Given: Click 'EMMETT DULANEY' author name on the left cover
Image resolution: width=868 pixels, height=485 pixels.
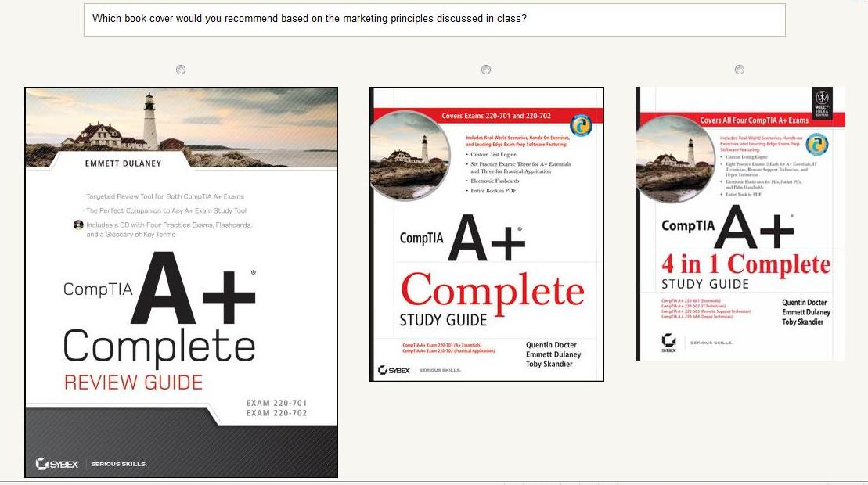Looking at the screenshot, I should click(x=122, y=163).
